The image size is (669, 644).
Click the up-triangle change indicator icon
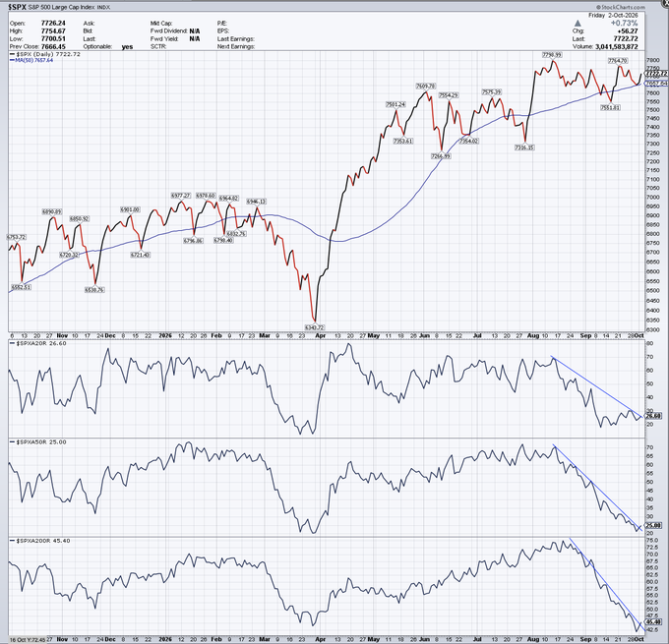tap(578, 23)
